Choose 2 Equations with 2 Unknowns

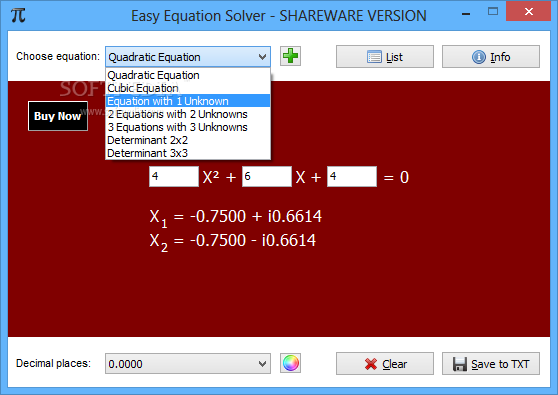[x=188, y=114]
